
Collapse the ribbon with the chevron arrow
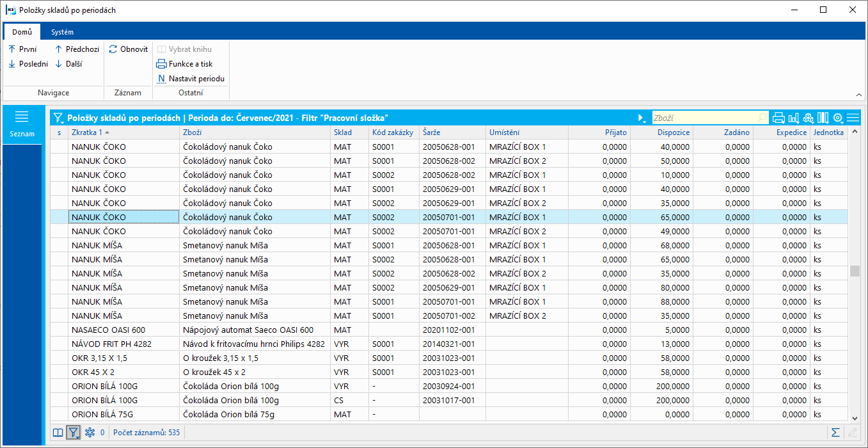858,94
